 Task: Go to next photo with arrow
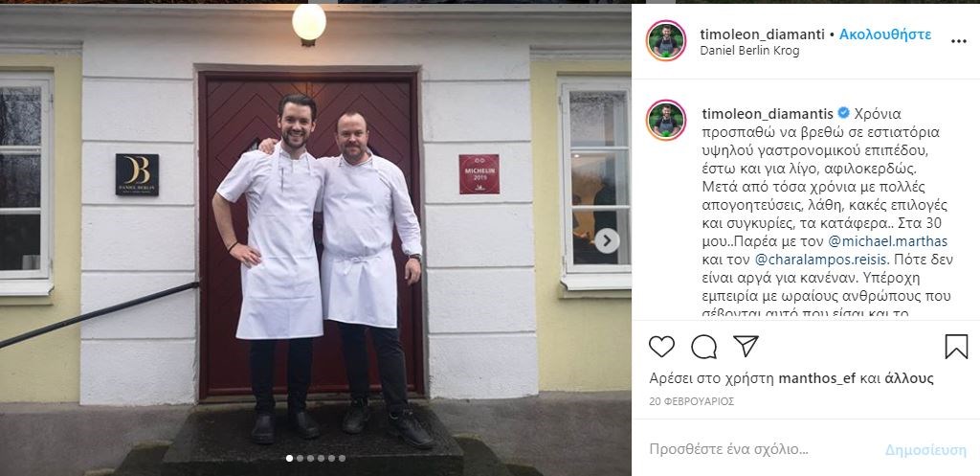coord(607,240)
